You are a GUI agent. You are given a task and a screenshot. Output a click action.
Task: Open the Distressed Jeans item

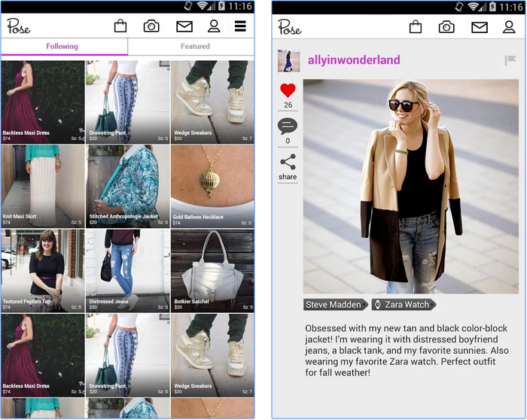[x=128, y=271]
